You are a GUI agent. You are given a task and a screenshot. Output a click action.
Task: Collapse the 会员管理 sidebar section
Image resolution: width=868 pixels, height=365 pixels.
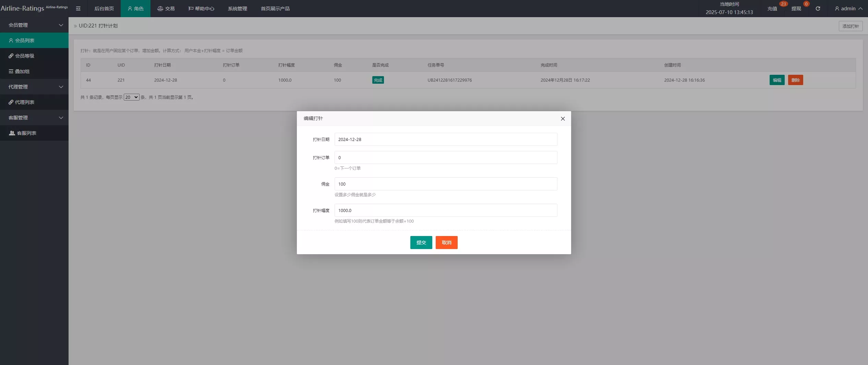(x=34, y=25)
